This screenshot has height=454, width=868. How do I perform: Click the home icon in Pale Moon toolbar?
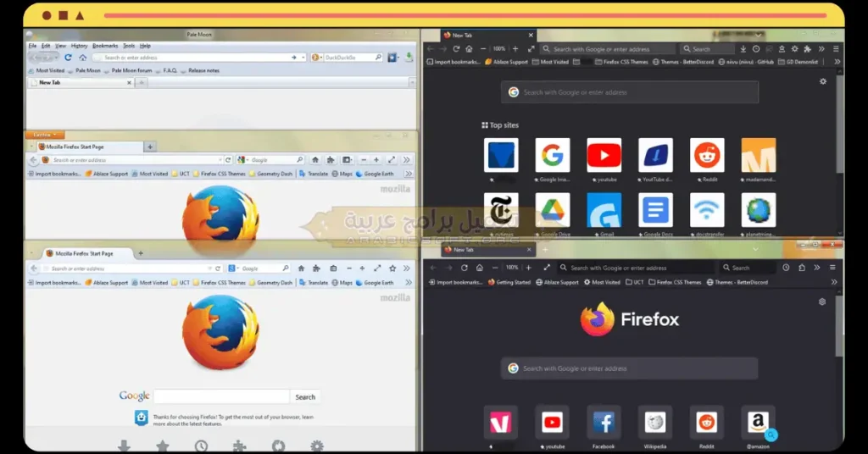pos(82,58)
